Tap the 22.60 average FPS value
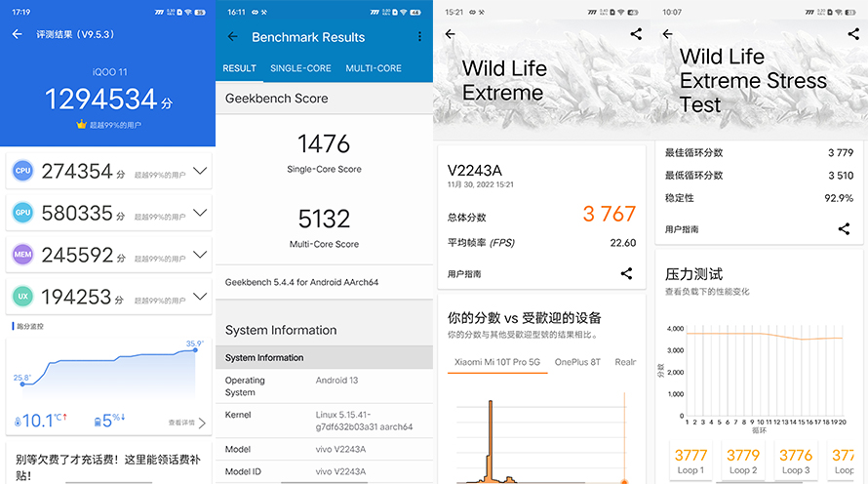Image resolution: width=868 pixels, height=484 pixels. 623,243
